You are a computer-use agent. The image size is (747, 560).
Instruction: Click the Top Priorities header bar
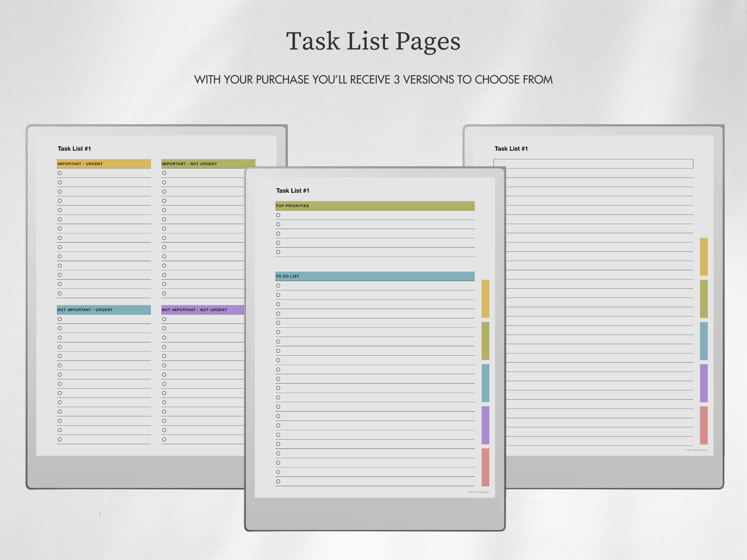pos(375,206)
